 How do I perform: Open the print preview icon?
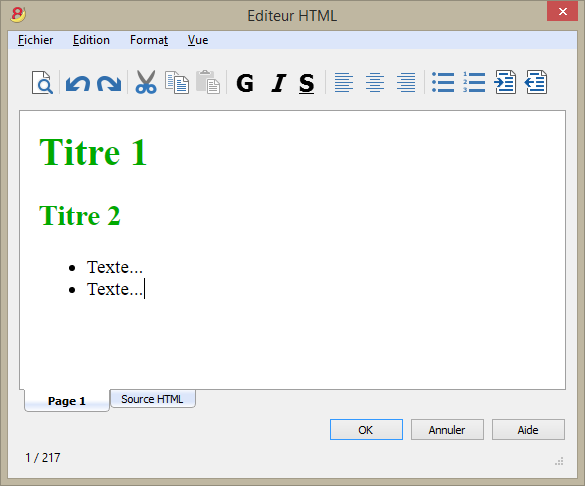(42, 82)
